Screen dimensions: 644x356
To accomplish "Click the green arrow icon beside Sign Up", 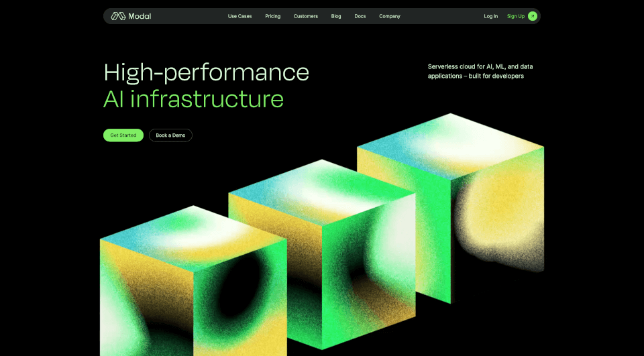I will pos(533,16).
